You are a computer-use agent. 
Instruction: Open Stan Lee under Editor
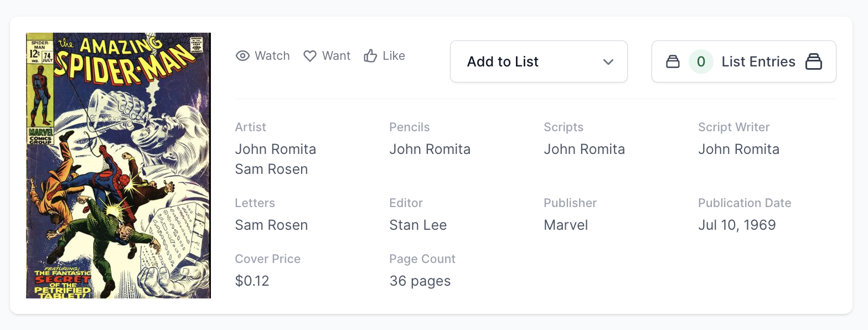418,225
